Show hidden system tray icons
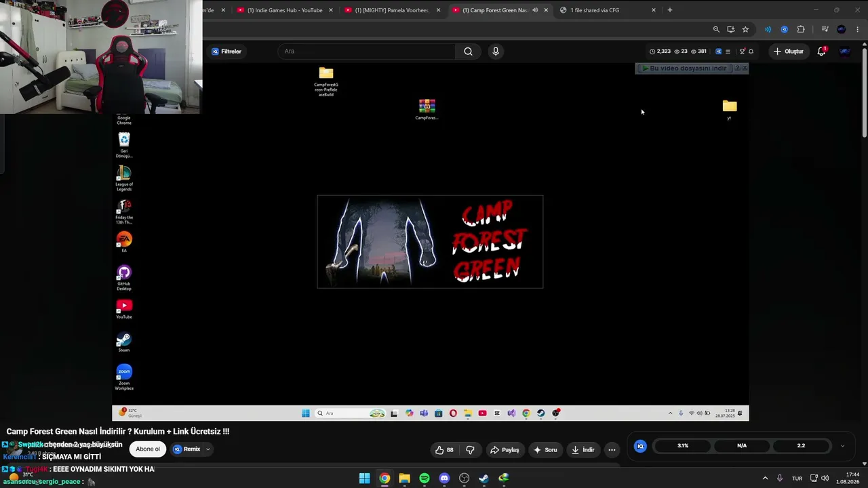 pyautogui.click(x=765, y=479)
